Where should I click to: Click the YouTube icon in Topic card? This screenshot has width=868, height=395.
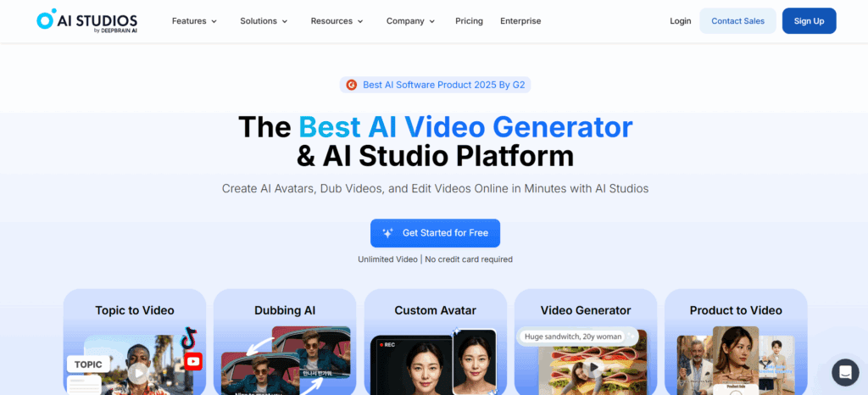(x=193, y=362)
